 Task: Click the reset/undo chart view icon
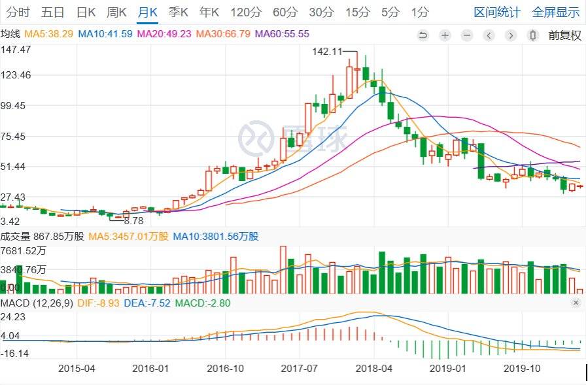423,35
